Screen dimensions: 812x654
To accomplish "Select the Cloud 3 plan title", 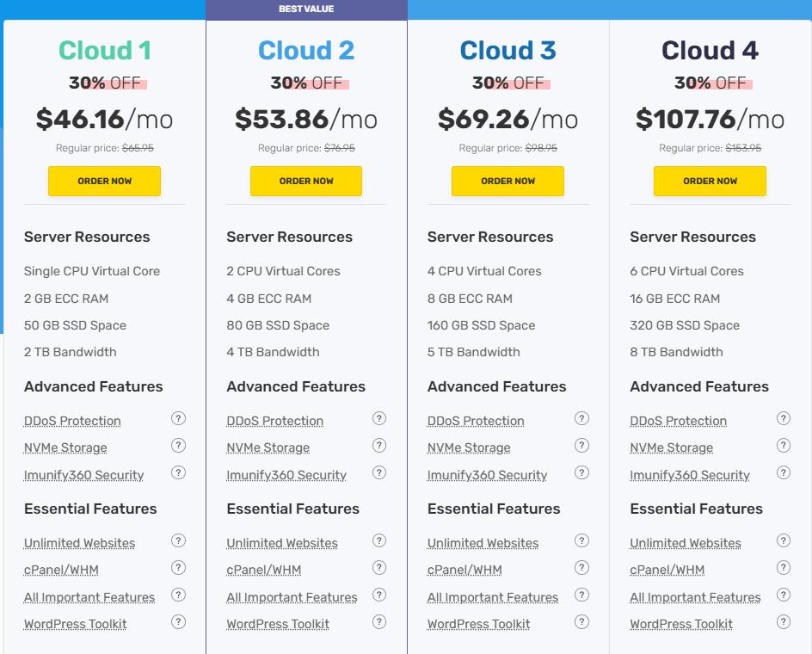I will [507, 51].
